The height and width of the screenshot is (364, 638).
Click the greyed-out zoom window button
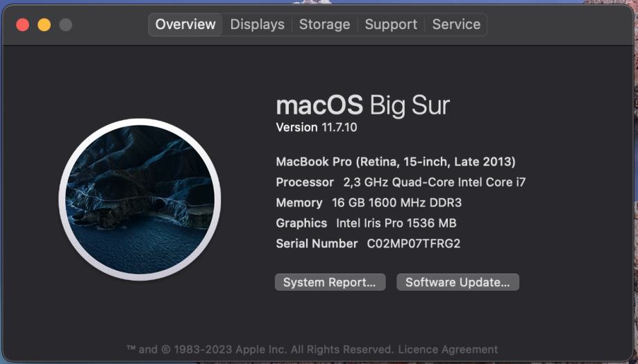[65, 25]
